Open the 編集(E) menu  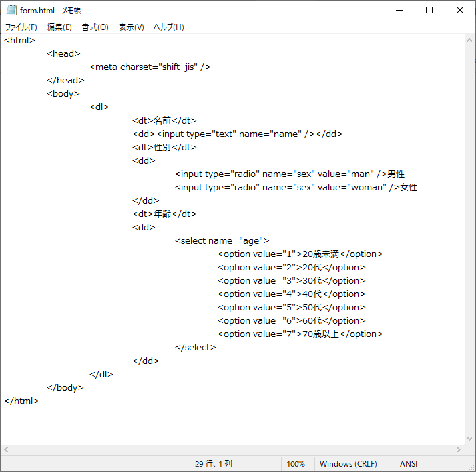tap(59, 27)
